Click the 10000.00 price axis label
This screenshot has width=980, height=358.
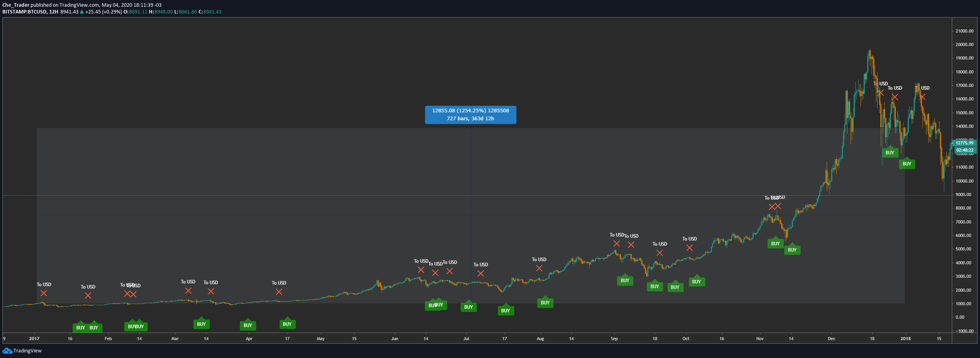pos(965,181)
